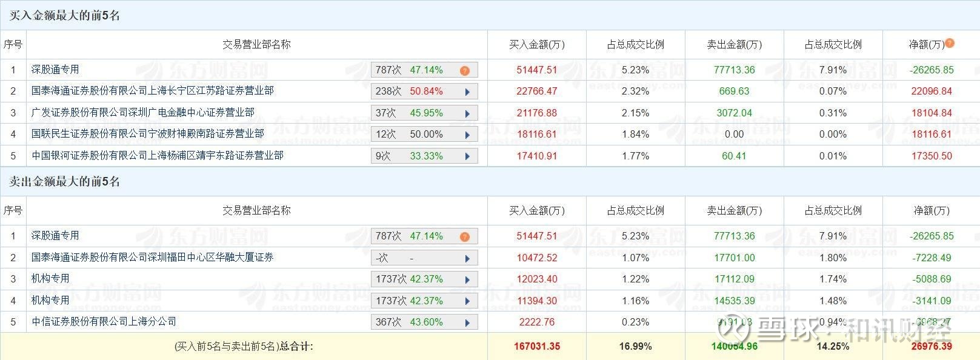
Task: Click the orange question icon in 深股通专用 sell-table row
Action: [x=465, y=236]
